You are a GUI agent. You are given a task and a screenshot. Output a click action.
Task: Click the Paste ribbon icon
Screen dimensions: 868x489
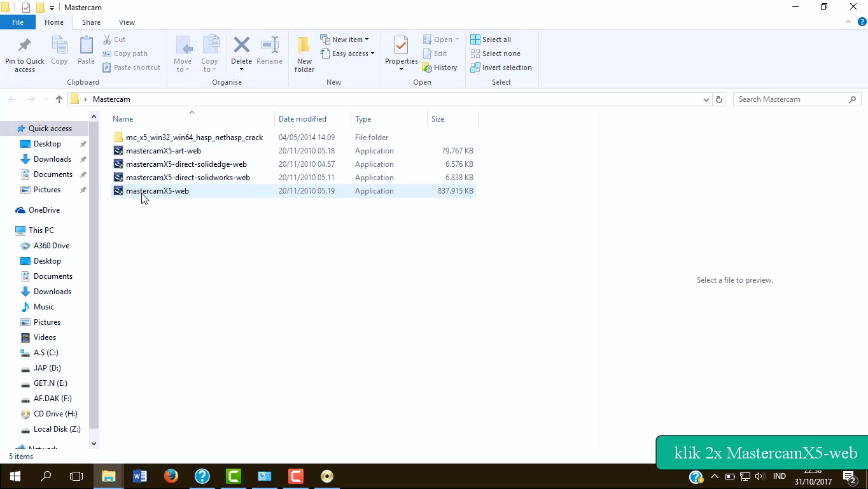click(86, 51)
